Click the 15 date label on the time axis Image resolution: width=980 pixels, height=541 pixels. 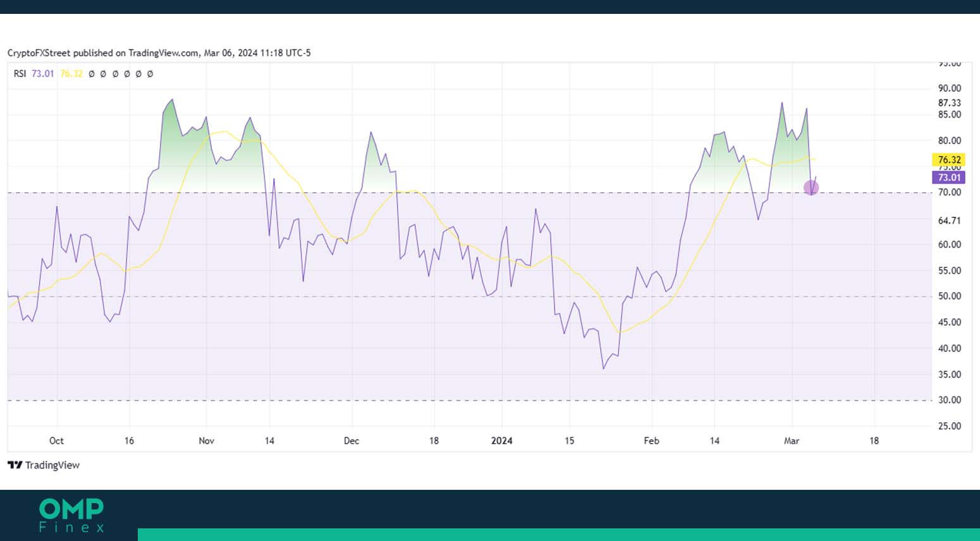(570, 441)
